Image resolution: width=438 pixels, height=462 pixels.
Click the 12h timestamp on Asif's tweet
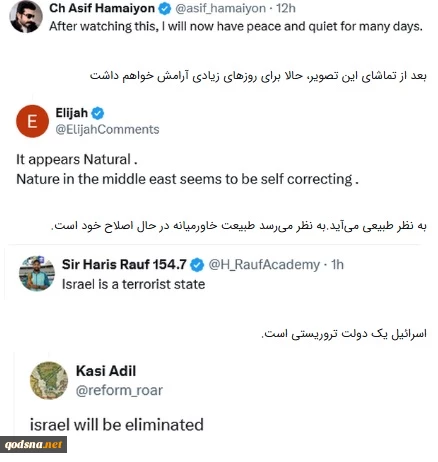click(x=286, y=8)
